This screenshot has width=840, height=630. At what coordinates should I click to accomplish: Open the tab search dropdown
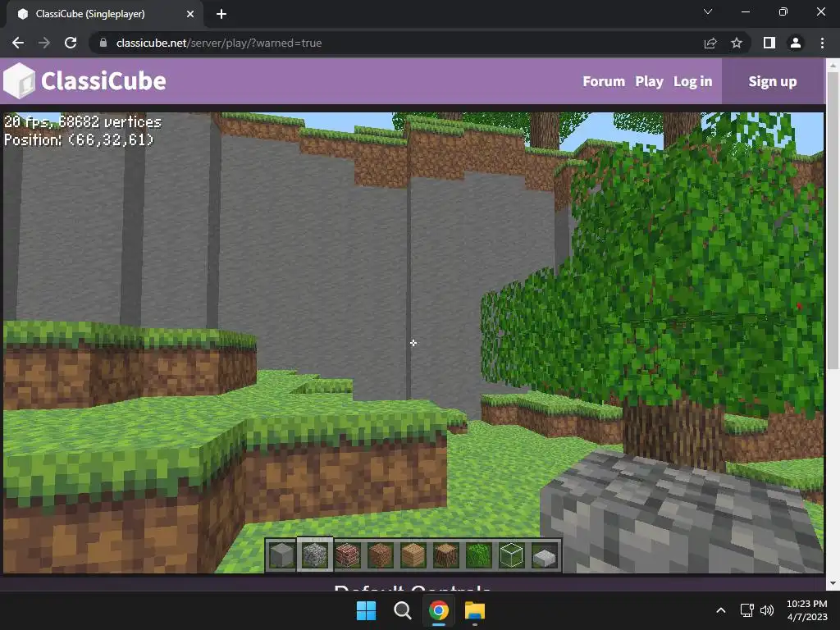[x=708, y=11]
